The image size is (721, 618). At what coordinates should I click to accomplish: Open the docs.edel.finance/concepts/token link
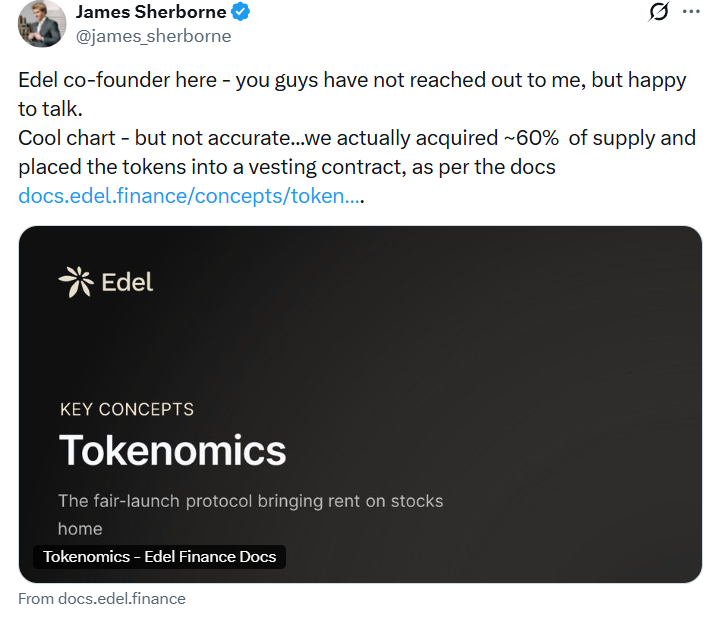pyautogui.click(x=189, y=196)
